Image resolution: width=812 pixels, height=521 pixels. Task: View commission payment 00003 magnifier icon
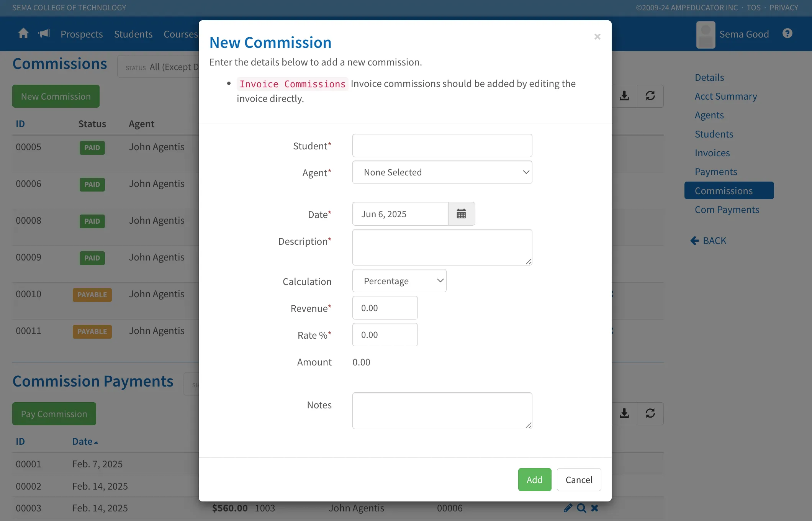point(581,508)
